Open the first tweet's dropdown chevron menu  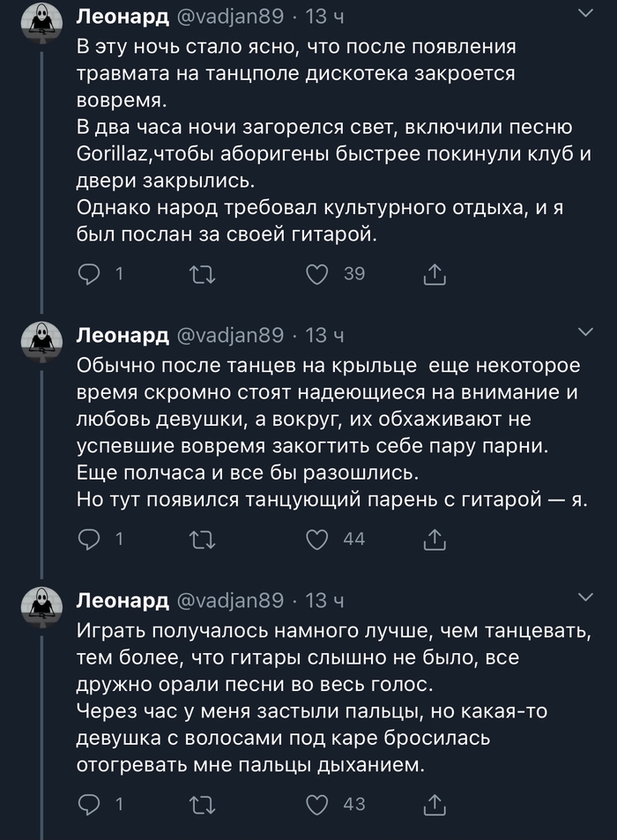[584, 13]
